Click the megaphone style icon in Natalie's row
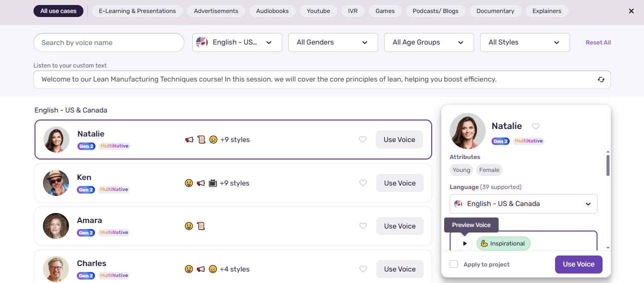The height and width of the screenshot is (283, 644). pos(189,140)
